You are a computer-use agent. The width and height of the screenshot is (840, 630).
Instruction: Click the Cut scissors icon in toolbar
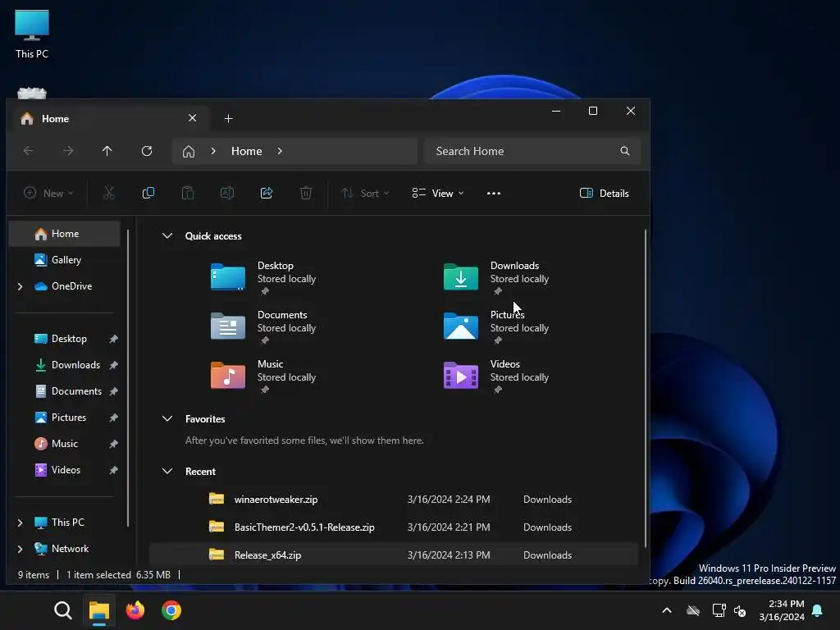tap(109, 193)
